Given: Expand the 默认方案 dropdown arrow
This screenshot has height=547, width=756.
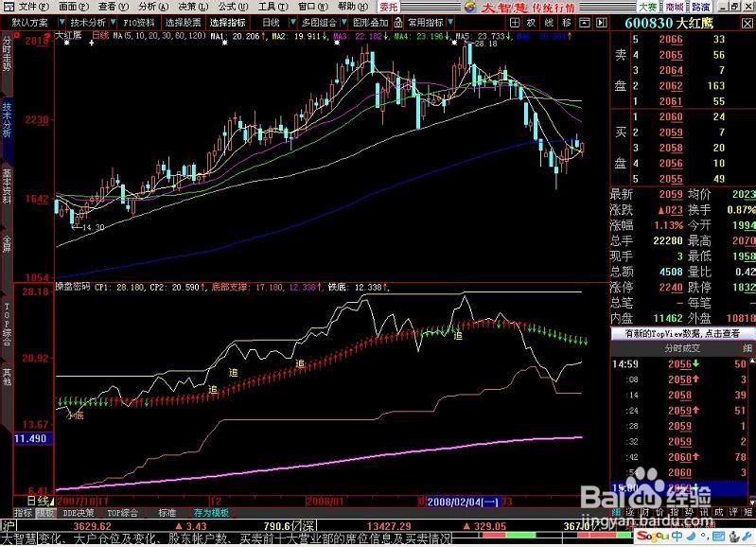Looking at the screenshot, I should click(x=62, y=22).
